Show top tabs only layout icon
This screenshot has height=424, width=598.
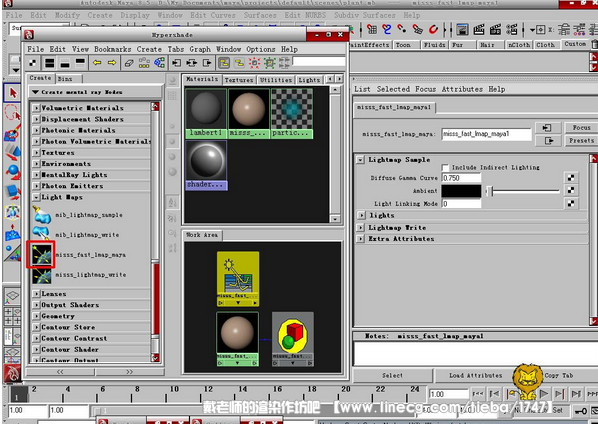[80, 63]
